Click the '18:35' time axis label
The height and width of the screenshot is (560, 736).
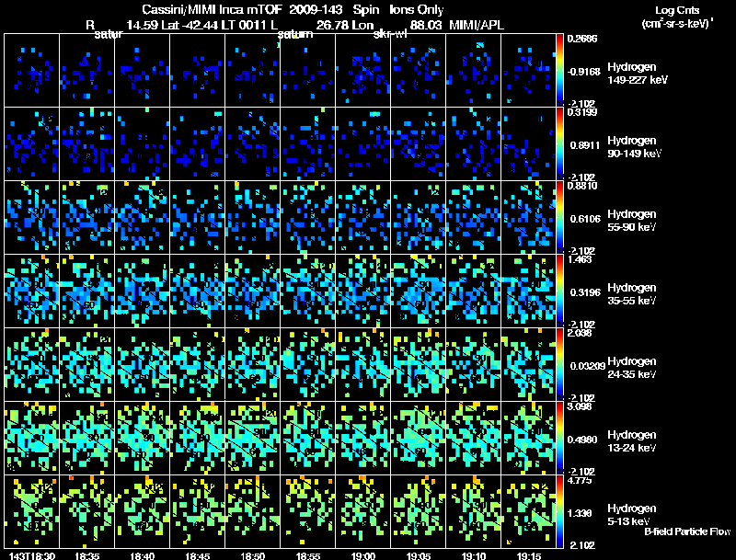86,555
